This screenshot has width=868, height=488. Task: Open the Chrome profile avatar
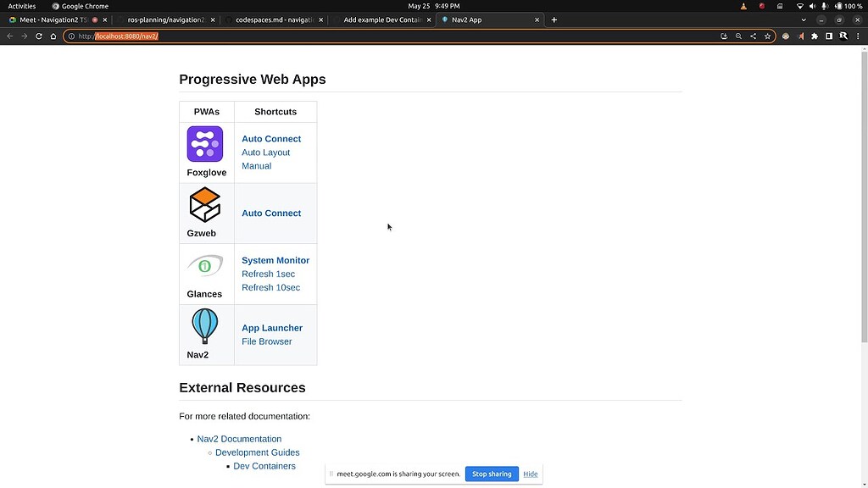pos(843,36)
